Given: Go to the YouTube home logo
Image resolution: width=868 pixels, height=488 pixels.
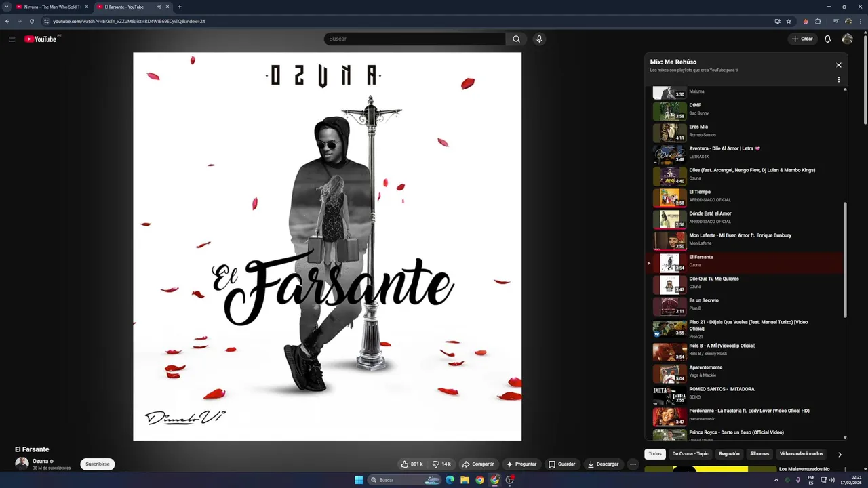Looking at the screenshot, I should (x=41, y=39).
